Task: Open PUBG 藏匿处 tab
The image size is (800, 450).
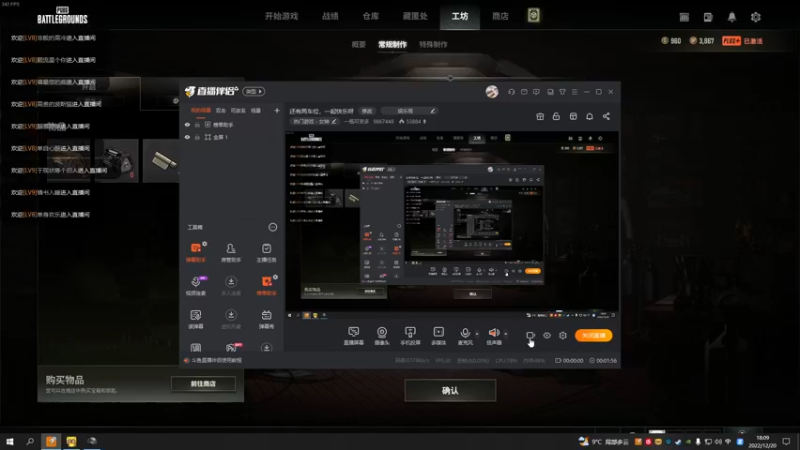Action: pos(415,16)
